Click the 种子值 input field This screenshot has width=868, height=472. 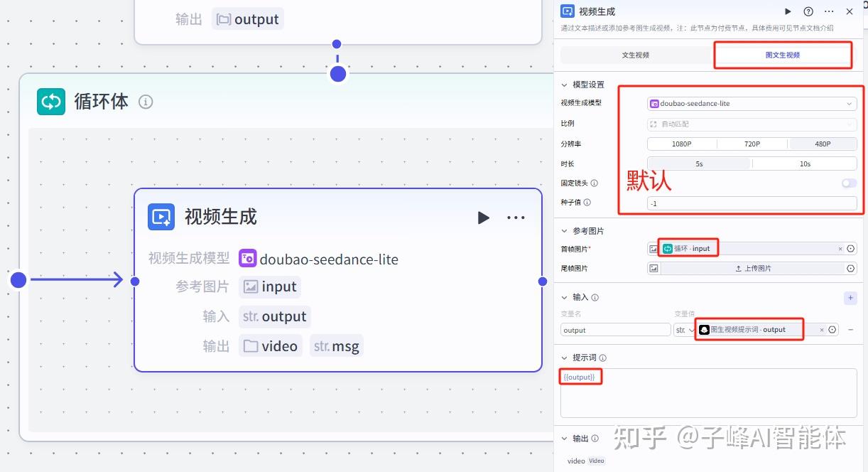tap(752, 203)
